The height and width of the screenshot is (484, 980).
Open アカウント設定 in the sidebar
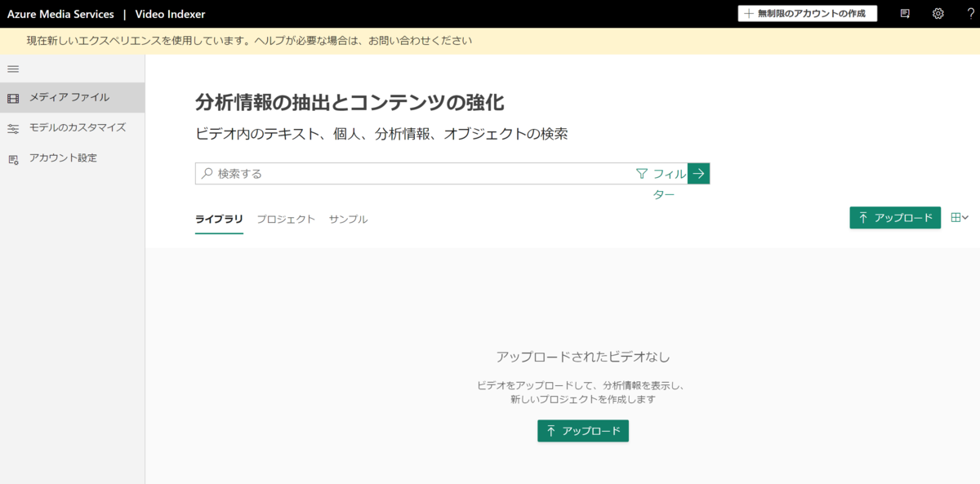pyautogui.click(x=73, y=158)
